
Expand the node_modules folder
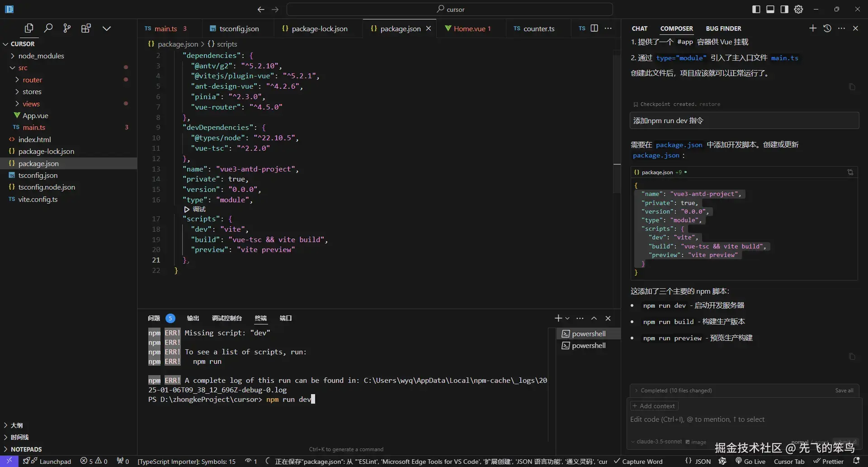pos(41,56)
